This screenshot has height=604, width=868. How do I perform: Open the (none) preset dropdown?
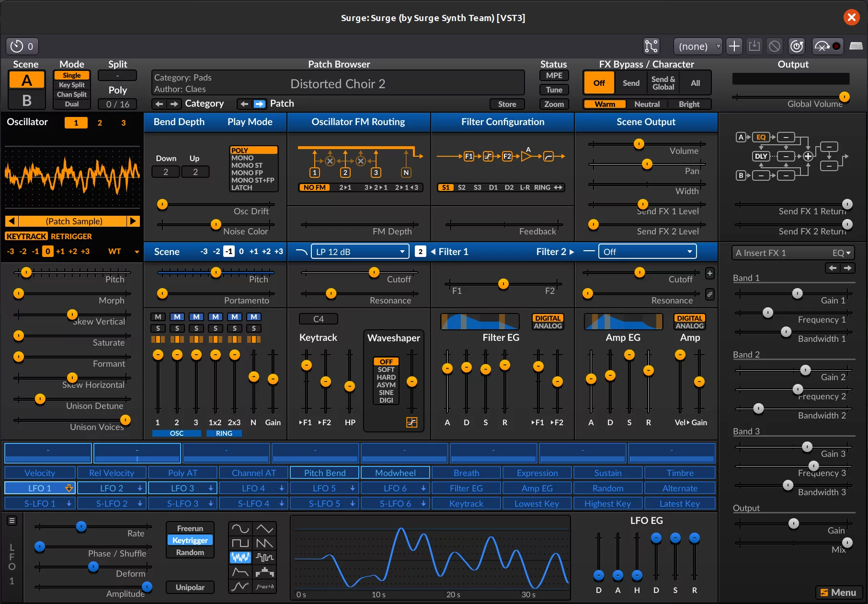click(x=698, y=46)
